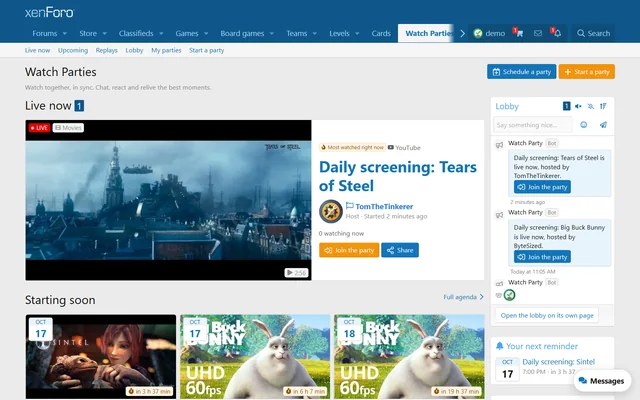The image size is (640, 400).
Task: Click the 'in 19 h 37 min' countdown badge
Action: [x=457, y=391]
